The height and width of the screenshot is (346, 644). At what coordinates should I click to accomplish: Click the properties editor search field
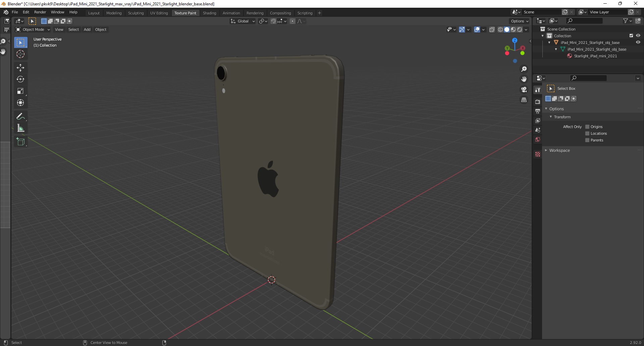click(x=589, y=78)
